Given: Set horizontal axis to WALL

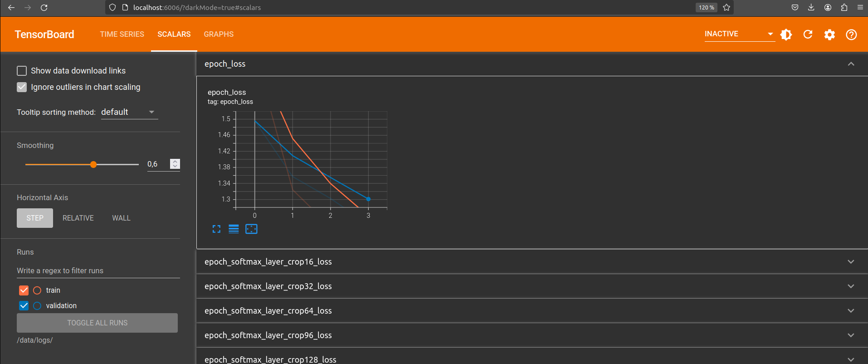Looking at the screenshot, I should [x=121, y=218].
